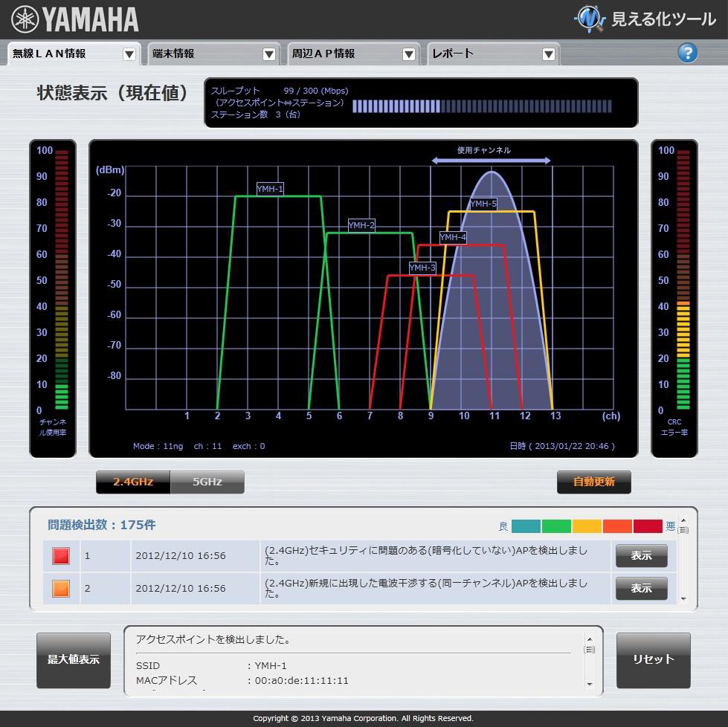Click the teal 良 color swatch in legend
Viewport: 728px width, 727px height.
(526, 526)
